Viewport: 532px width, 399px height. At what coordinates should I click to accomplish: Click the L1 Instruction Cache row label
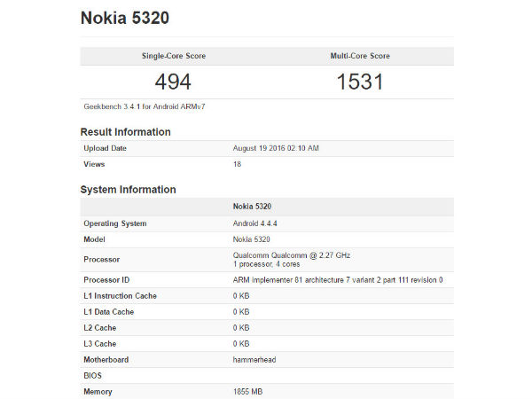(x=120, y=295)
